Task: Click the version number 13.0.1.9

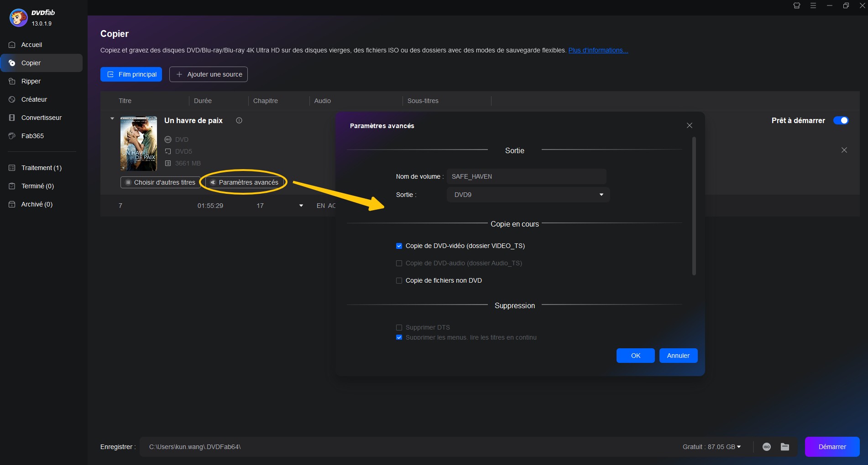Action: coord(42,23)
